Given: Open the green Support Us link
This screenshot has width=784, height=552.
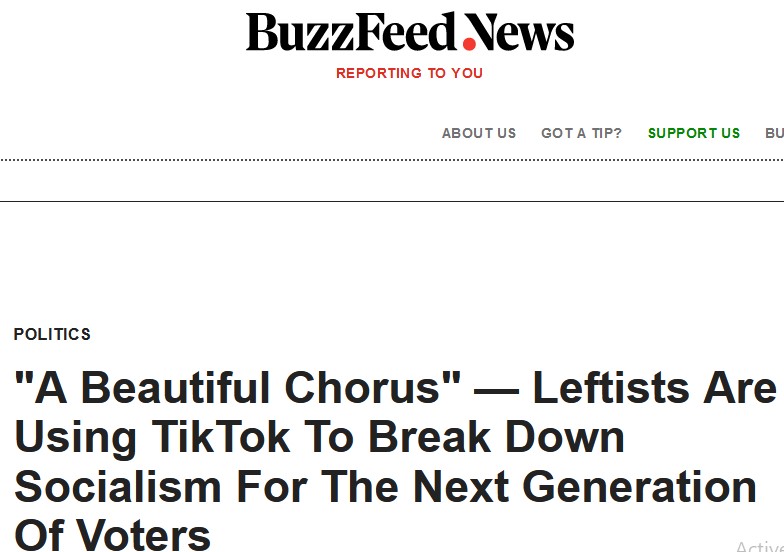Looking at the screenshot, I should click(694, 133).
